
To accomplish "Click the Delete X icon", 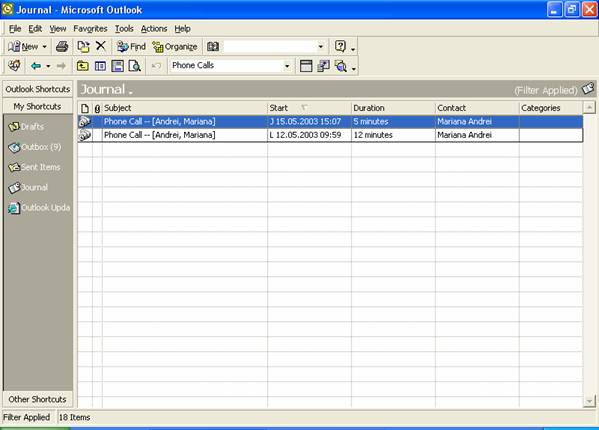I will coord(100,46).
